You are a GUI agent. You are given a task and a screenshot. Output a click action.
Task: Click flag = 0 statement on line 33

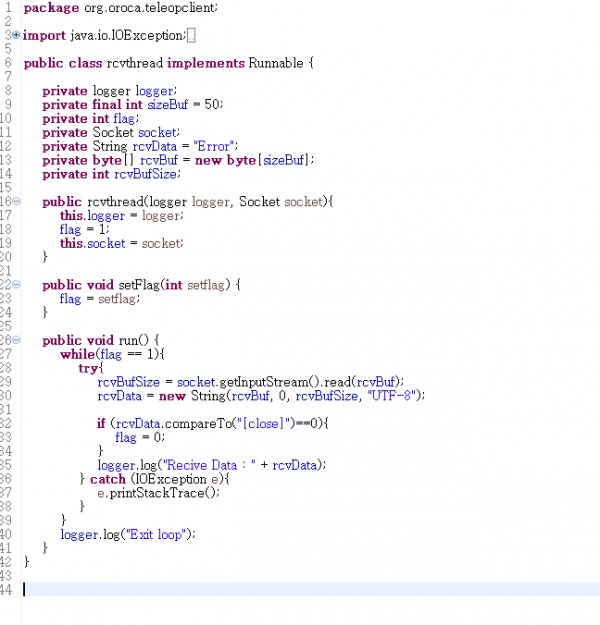pyautogui.click(x=140, y=437)
